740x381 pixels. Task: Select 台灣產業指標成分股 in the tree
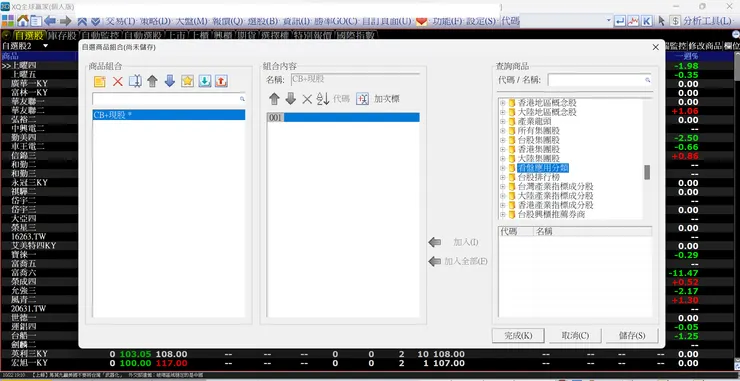pyautogui.click(x=555, y=186)
